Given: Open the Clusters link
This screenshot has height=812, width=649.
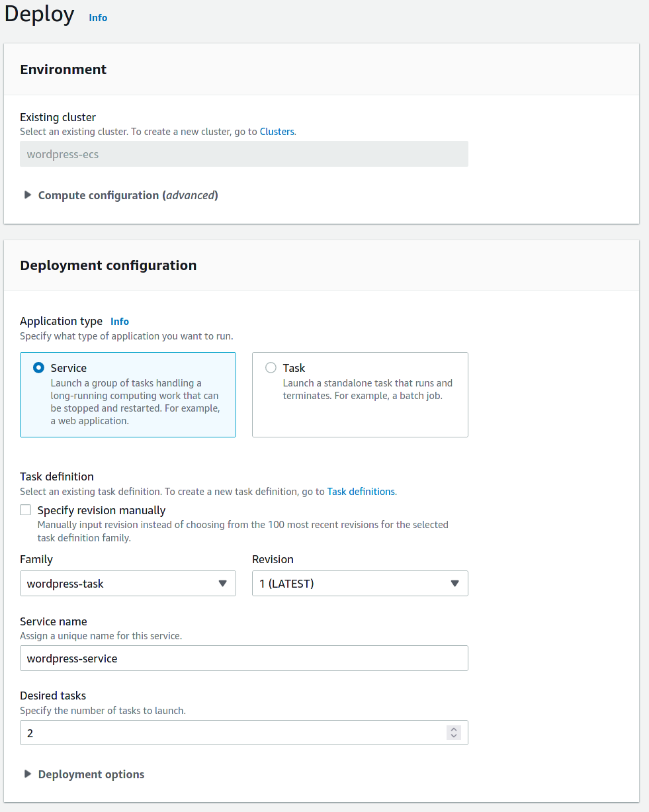Looking at the screenshot, I should pyautogui.click(x=277, y=132).
